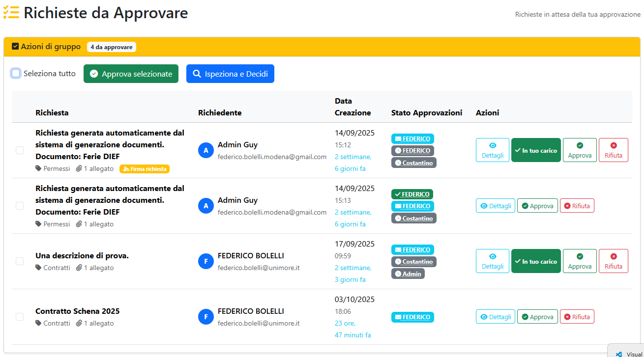Click the 'F' avatar beside Contratto Schena 2025
Image resolution: width=644 pixels, height=357 pixels.
tap(205, 317)
